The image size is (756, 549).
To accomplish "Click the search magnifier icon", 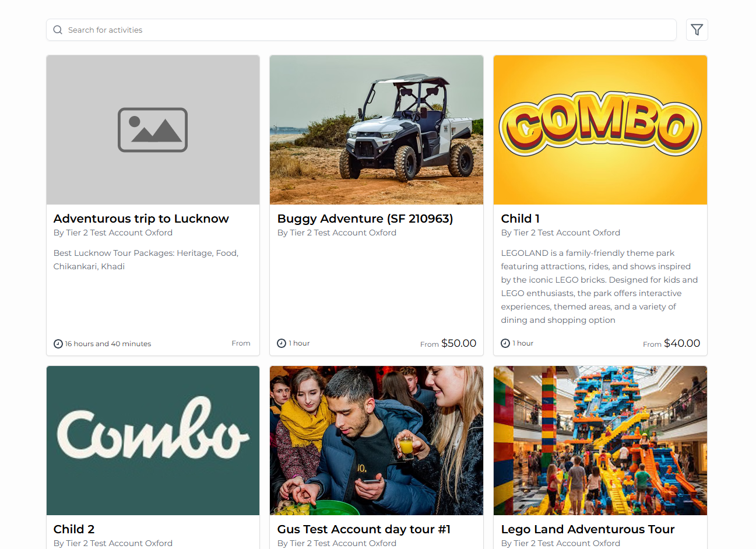I will [58, 30].
